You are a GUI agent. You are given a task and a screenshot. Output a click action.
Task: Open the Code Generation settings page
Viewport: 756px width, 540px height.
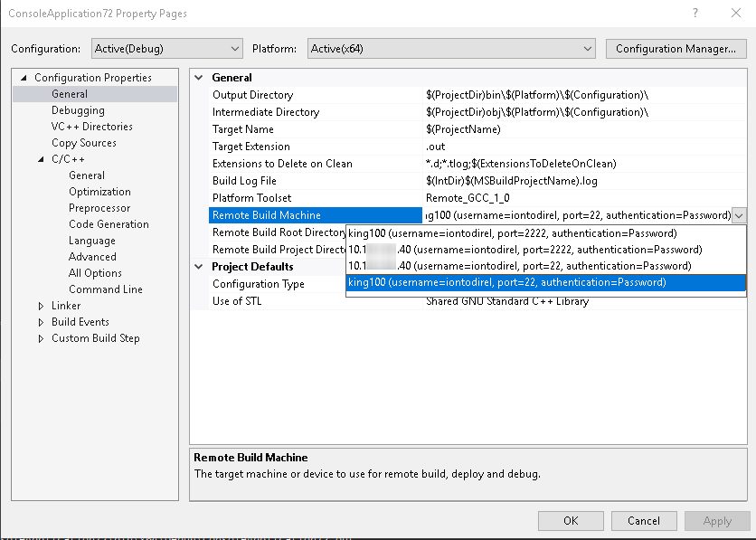click(108, 223)
